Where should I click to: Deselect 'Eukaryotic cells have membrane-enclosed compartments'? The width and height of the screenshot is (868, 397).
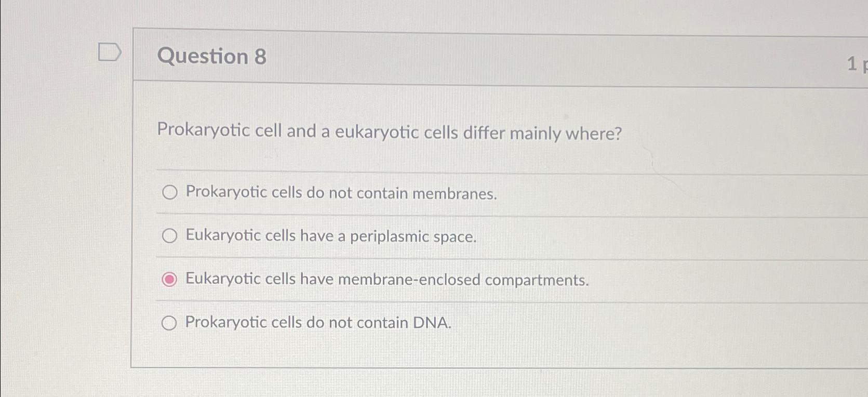pyautogui.click(x=169, y=280)
